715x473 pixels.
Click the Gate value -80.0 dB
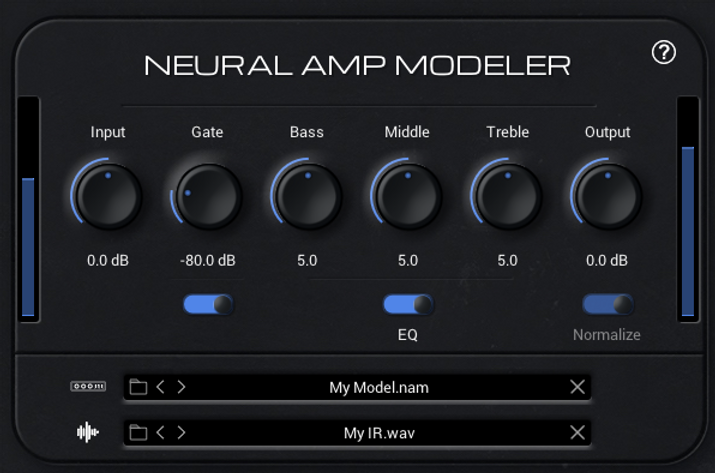208,260
